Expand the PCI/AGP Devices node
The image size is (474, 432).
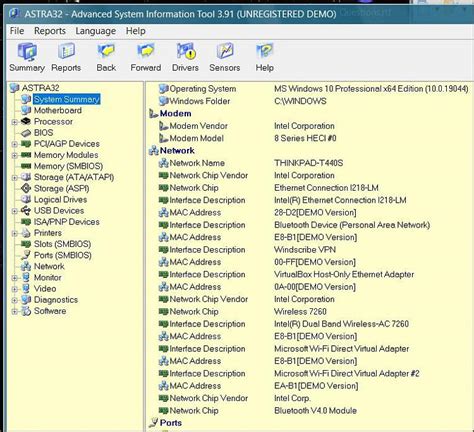pos(14,144)
